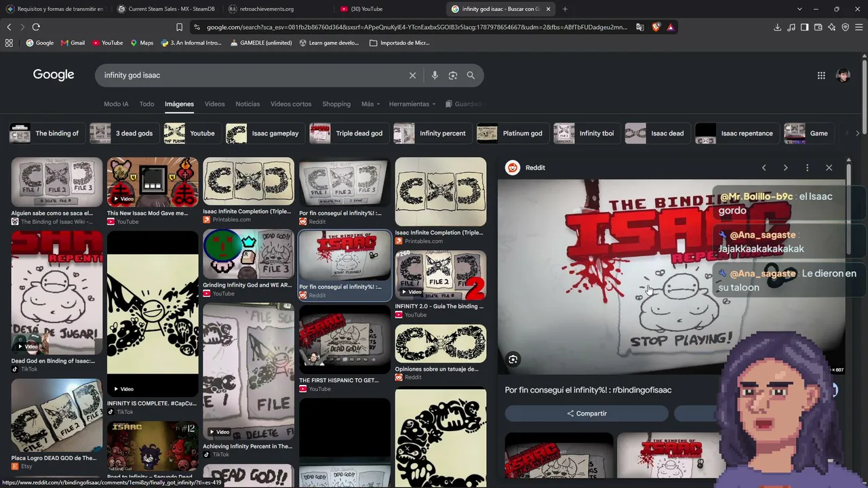
Task: Clear the search box with the X icon
Action: (x=412, y=75)
